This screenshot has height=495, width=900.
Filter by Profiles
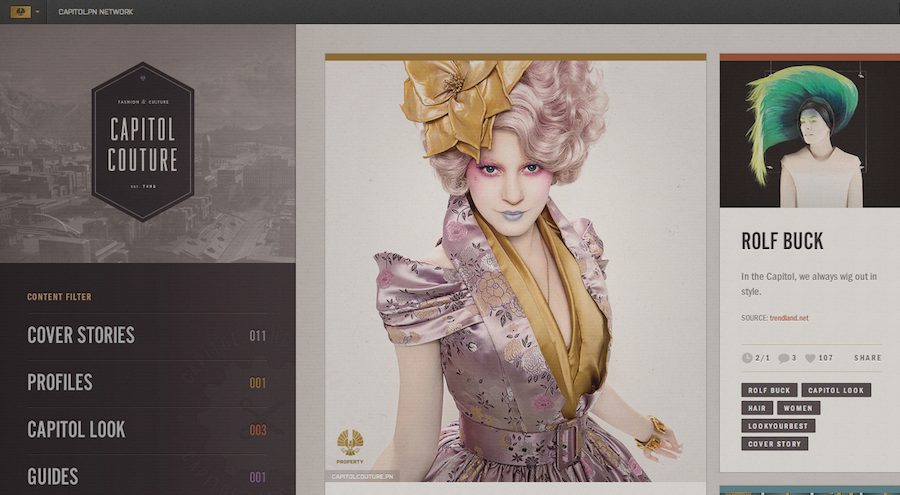click(60, 382)
